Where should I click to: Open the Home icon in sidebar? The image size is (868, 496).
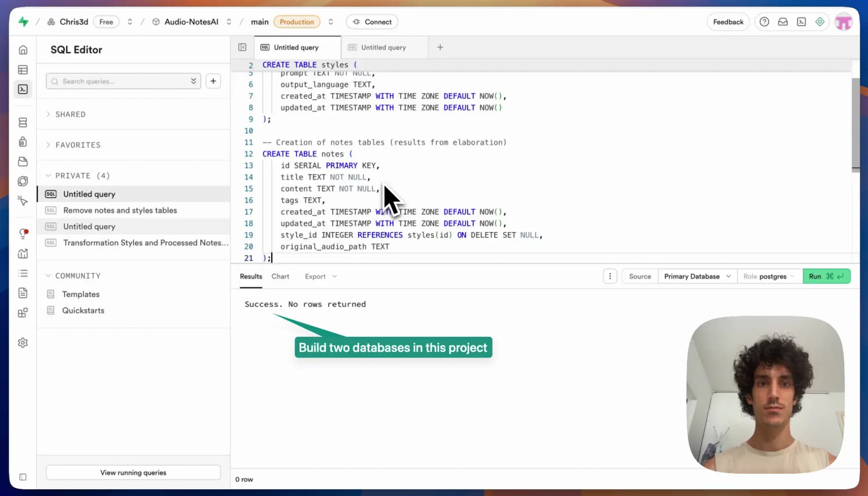[23, 50]
